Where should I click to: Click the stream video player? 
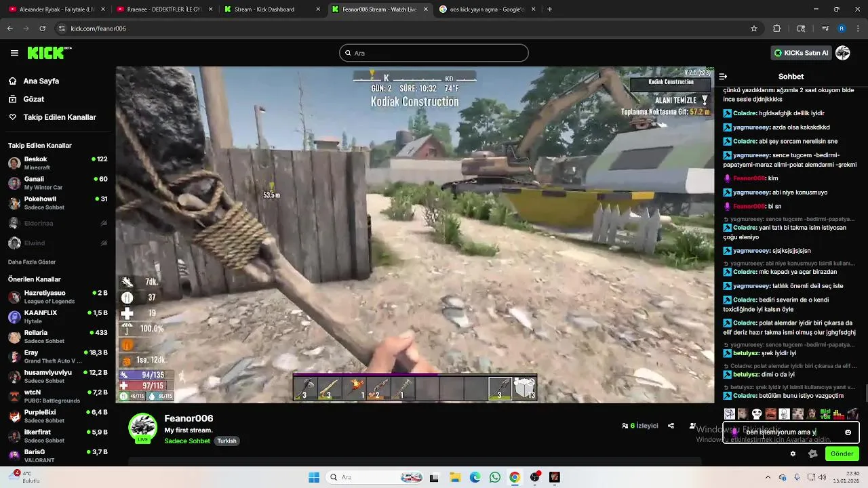415,235
